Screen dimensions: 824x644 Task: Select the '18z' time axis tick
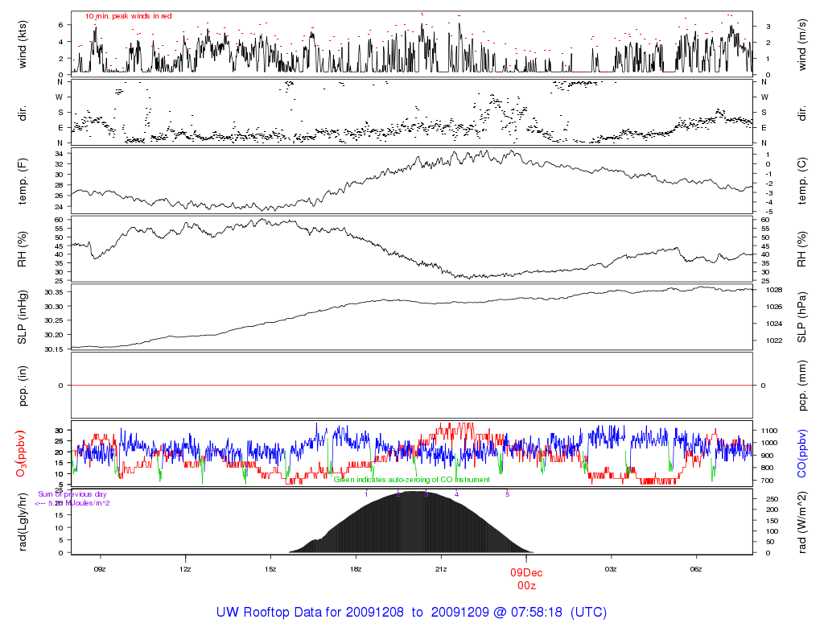(x=356, y=569)
